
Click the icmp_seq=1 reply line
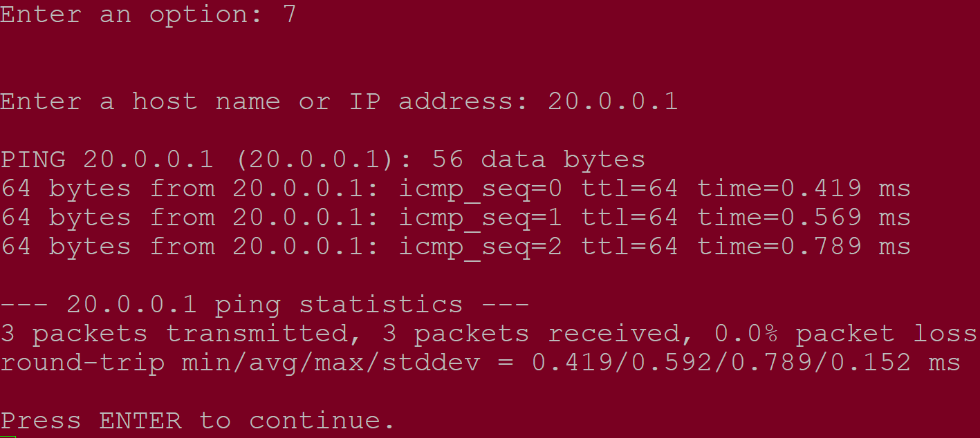click(x=456, y=218)
